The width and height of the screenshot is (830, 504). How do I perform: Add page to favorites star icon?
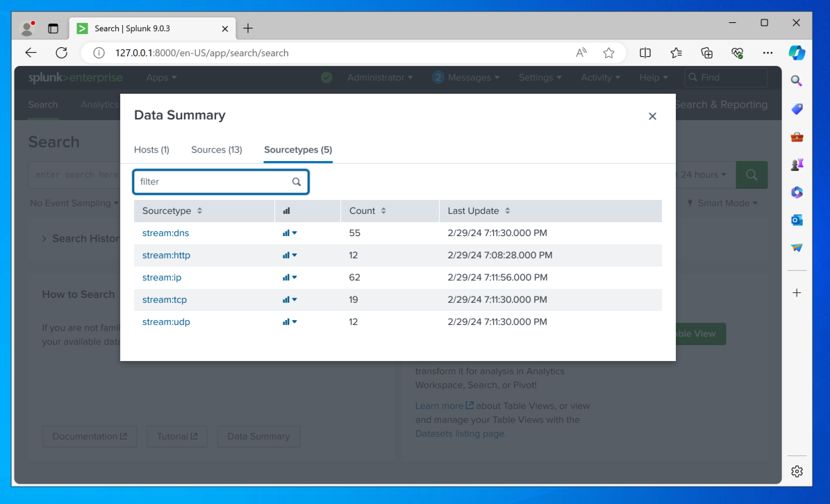[x=608, y=53]
